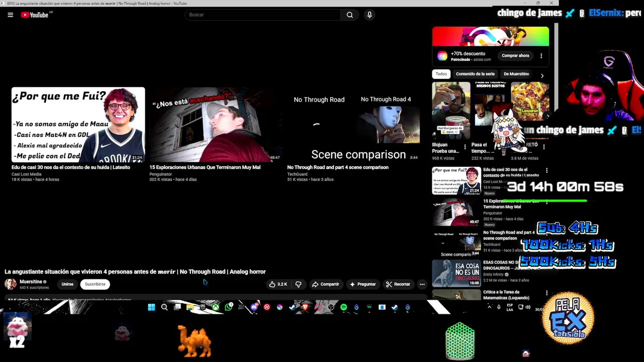
Task: Go to the YouTube home logo
Action: [x=34, y=15]
